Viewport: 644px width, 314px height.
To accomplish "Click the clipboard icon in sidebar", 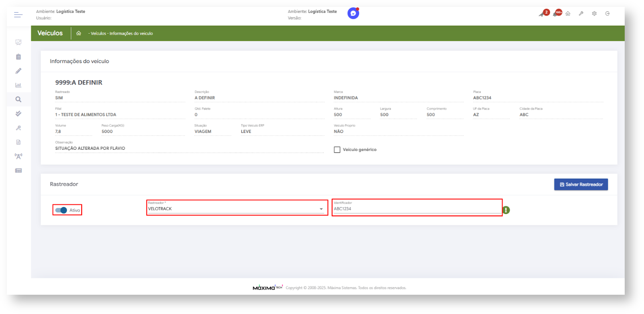I will click(x=18, y=57).
